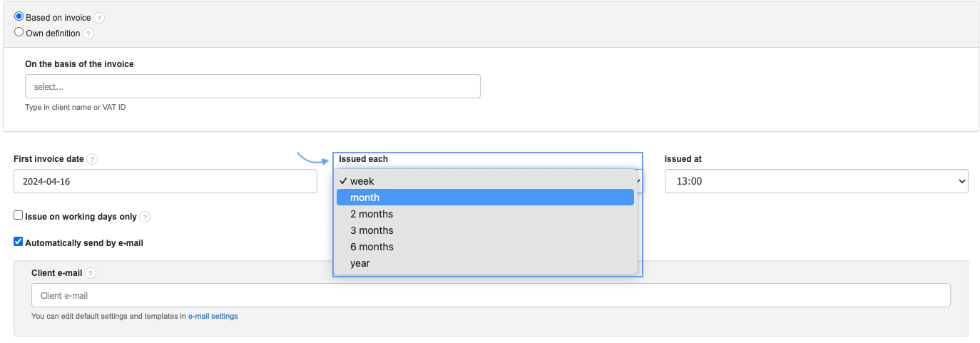The image size is (980, 343).
Task: Select the Based on invoice radio button
Action: pos(19,17)
